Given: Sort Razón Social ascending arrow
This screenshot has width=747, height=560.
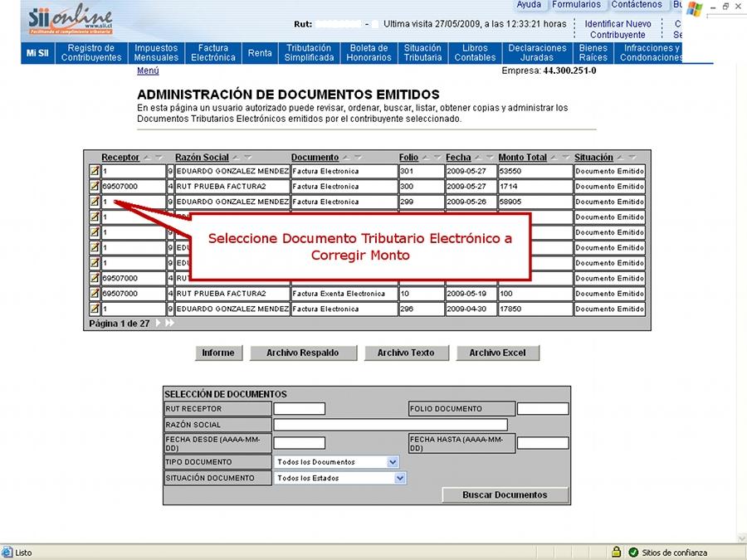Looking at the screenshot, I should point(236,157).
